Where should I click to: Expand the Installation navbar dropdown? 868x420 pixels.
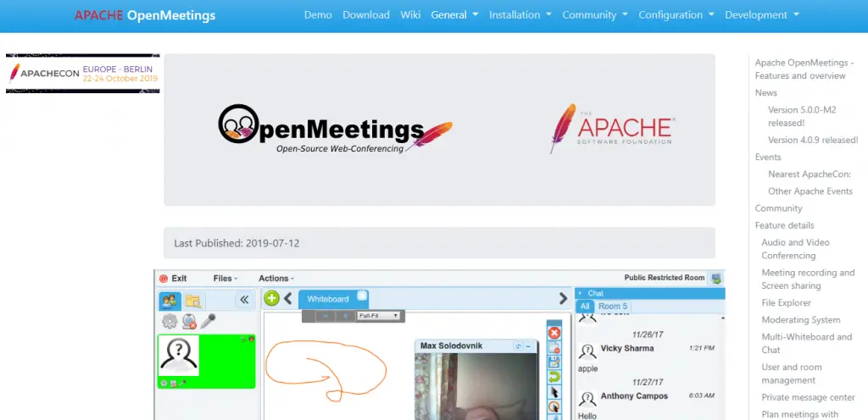(x=520, y=15)
